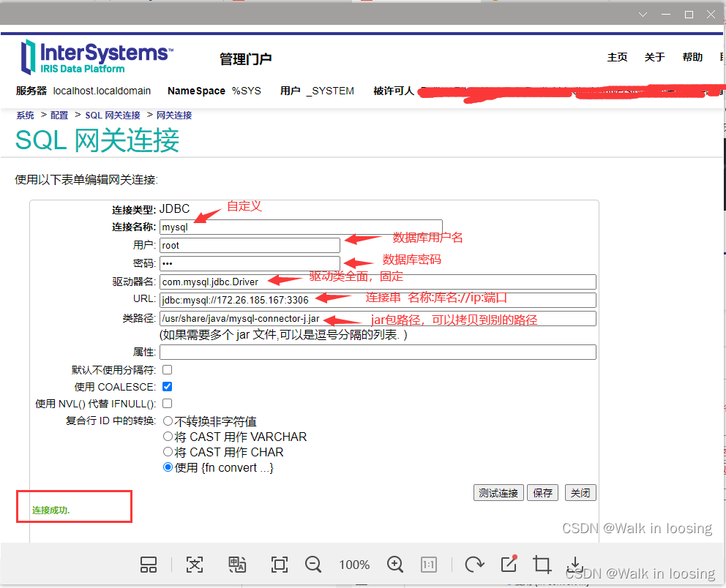Image resolution: width=726 pixels, height=588 pixels.
Task: Enable the 默认不使用分隔符 checkbox
Action: coord(167,370)
